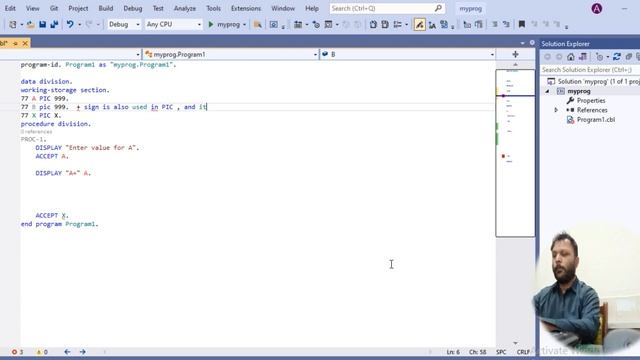Viewport: 640px width, 360px height.
Task: Open the undo history dropdown arrow
Action: tap(79, 24)
